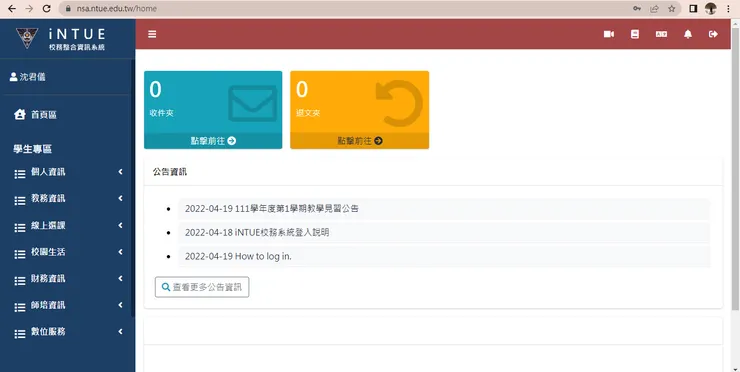Screen dimensions: 740x372
Task: Click the 學生專區 section heading
Action: [33, 149]
